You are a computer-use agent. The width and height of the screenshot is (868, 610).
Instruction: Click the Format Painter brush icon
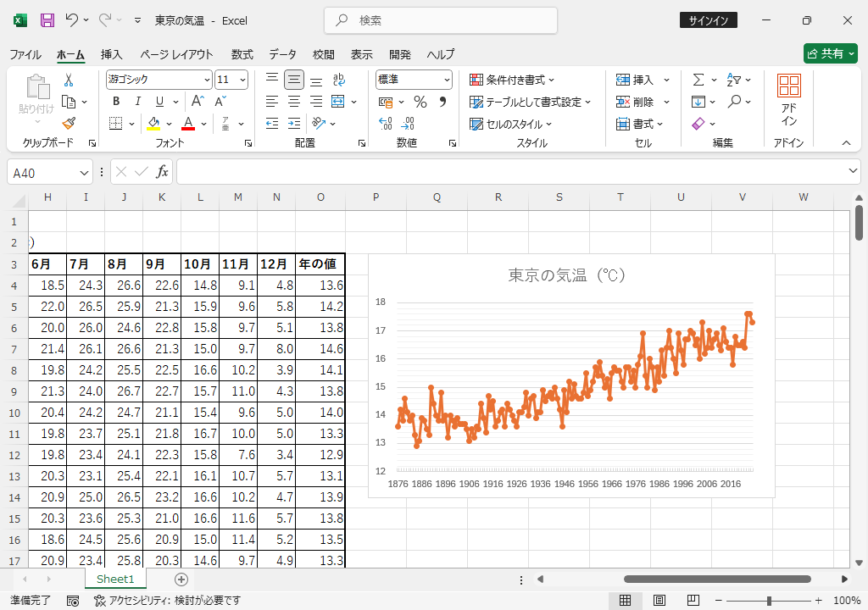[x=69, y=124]
